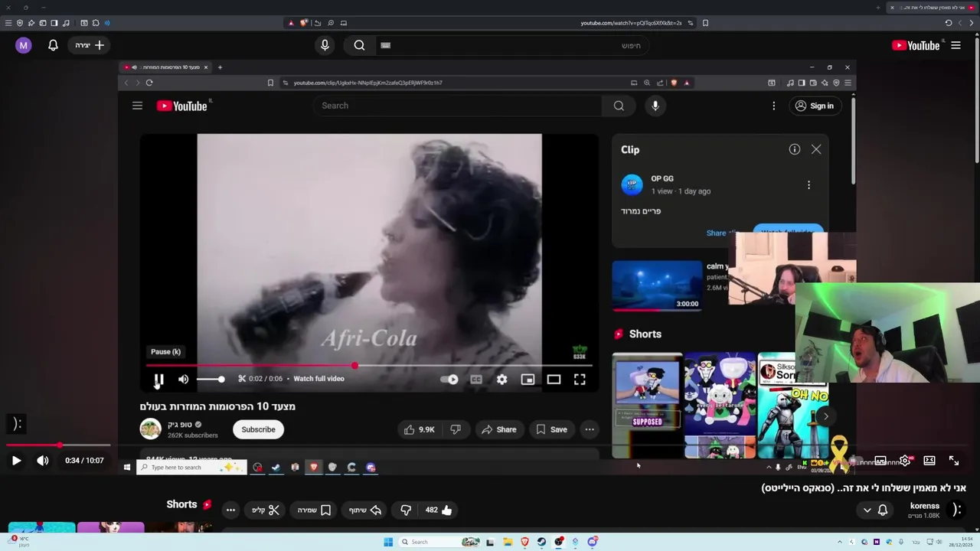This screenshot has width=980, height=551.
Task: Open the purple M account avatar
Action: tap(23, 45)
